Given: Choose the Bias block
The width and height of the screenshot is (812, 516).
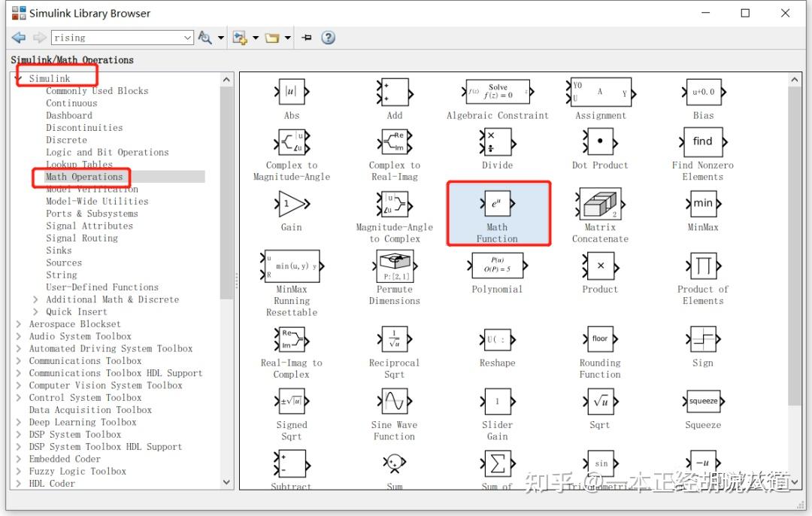Looking at the screenshot, I should [x=703, y=93].
